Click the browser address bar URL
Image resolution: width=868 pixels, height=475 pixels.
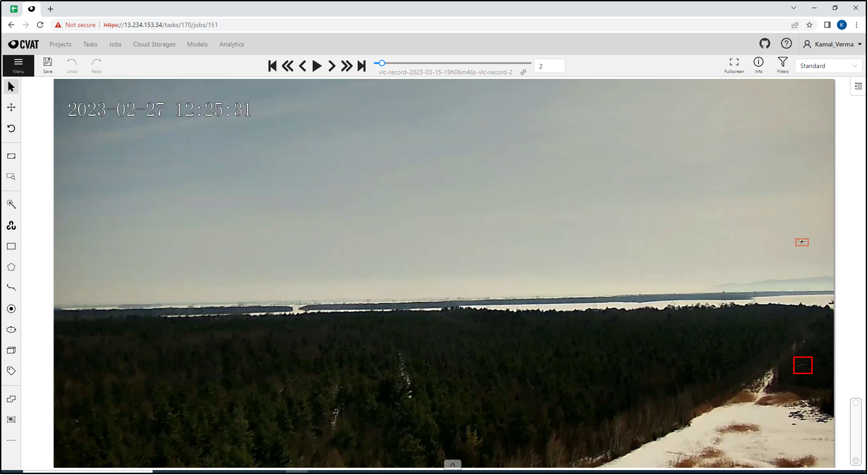point(161,25)
